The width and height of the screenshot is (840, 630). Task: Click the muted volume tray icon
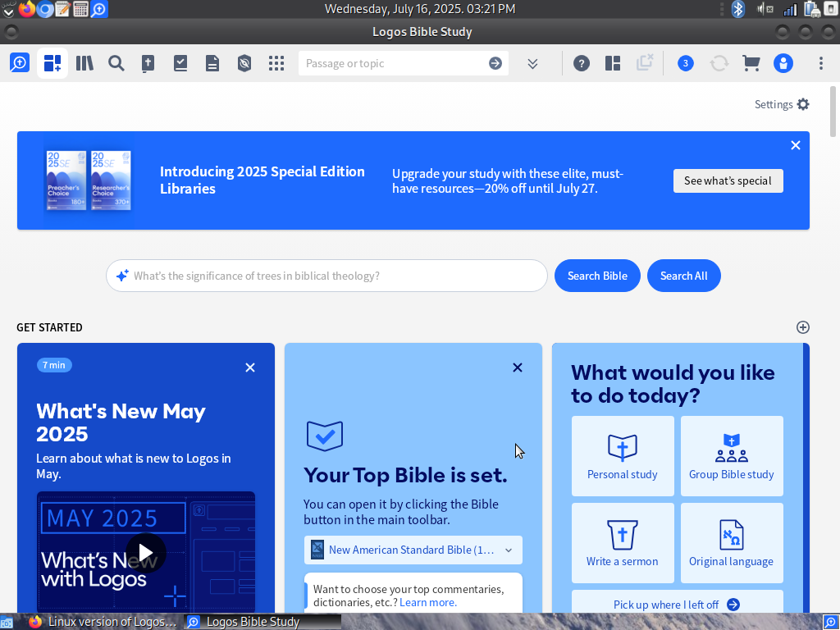pos(765,8)
